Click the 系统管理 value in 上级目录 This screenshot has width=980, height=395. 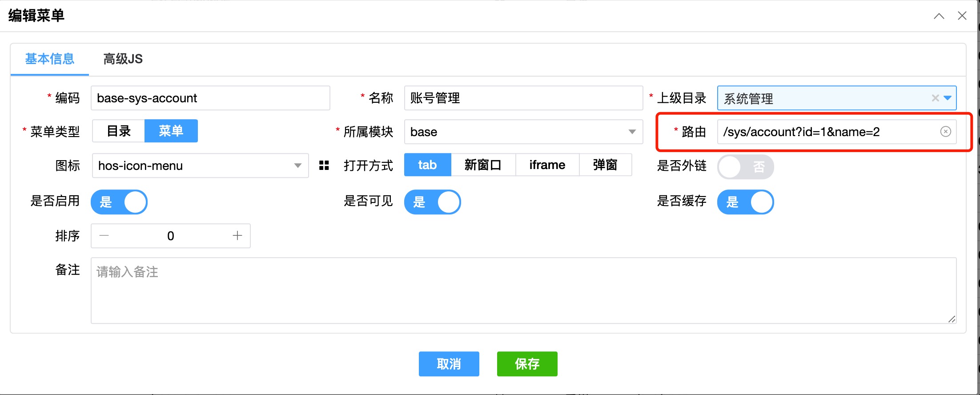tap(749, 99)
